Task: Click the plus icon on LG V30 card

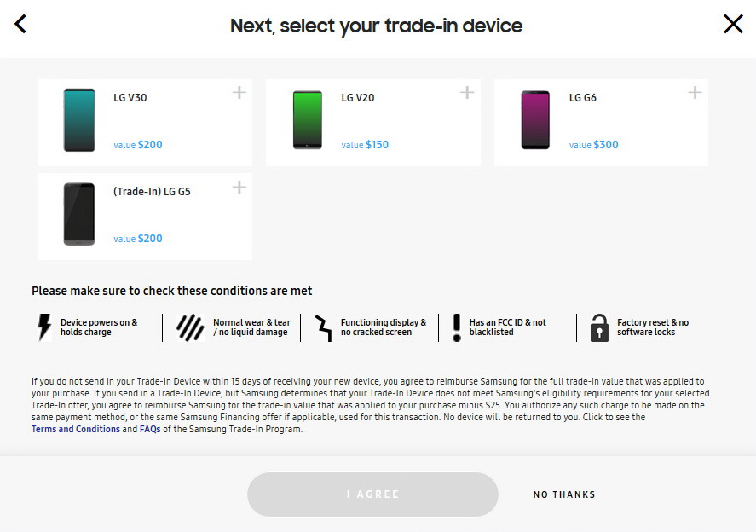Action: pos(239,93)
